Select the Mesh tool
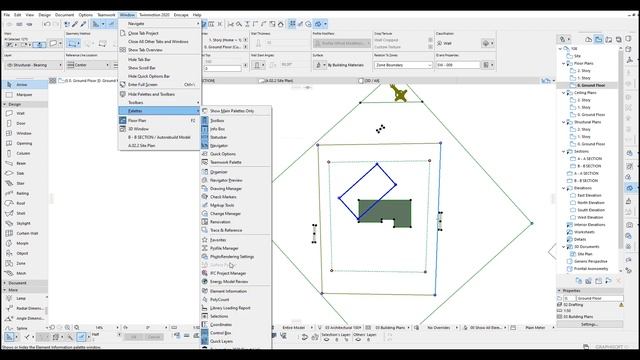The width and height of the screenshot is (640, 360). 24,273
